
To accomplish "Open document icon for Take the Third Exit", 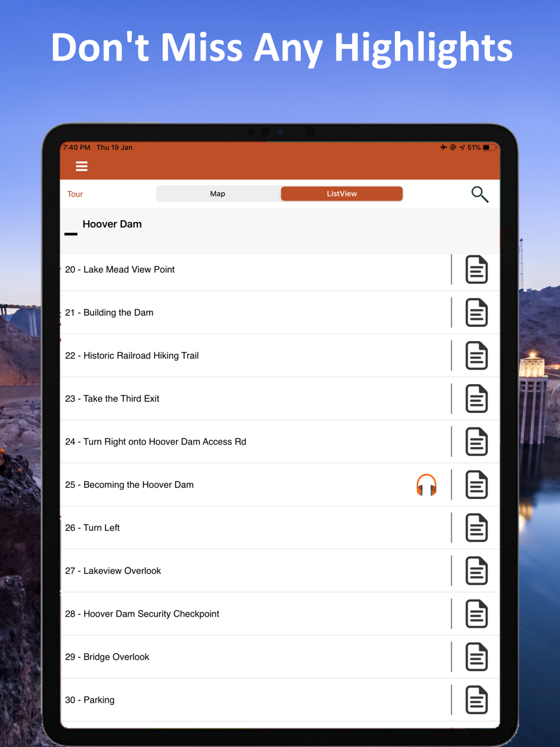I will pyautogui.click(x=477, y=399).
